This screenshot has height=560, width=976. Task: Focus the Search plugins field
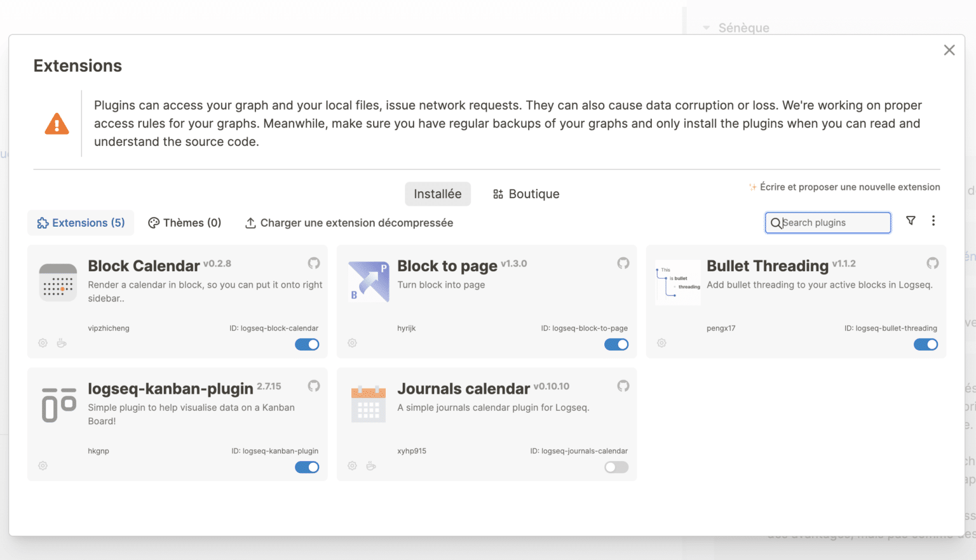click(828, 223)
